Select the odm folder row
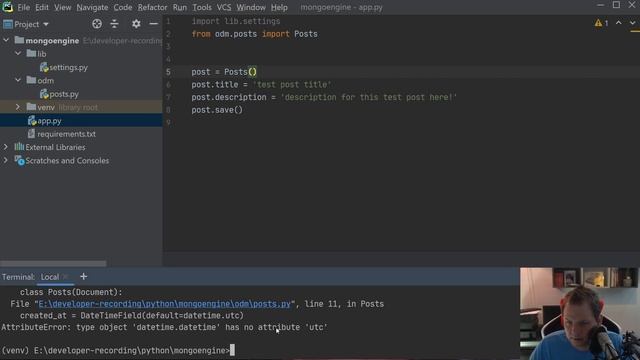The width and height of the screenshot is (640, 360). tap(81, 80)
